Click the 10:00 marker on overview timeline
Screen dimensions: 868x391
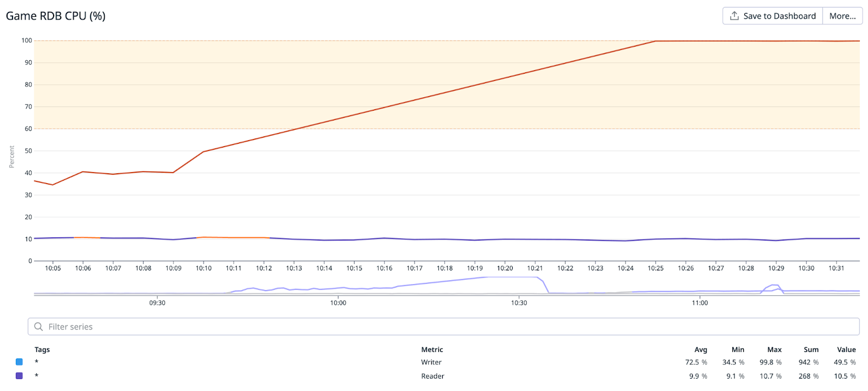point(338,302)
